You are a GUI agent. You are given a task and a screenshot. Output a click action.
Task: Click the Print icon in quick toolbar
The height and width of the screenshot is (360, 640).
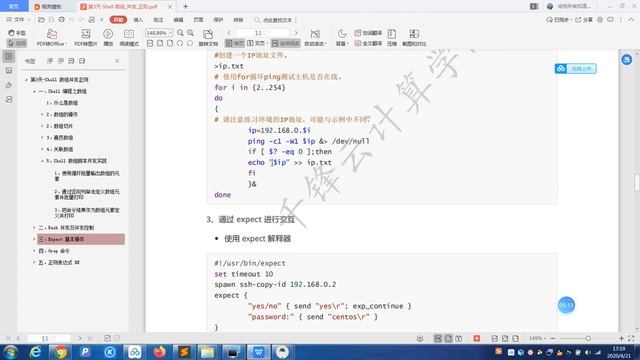tap(62, 20)
